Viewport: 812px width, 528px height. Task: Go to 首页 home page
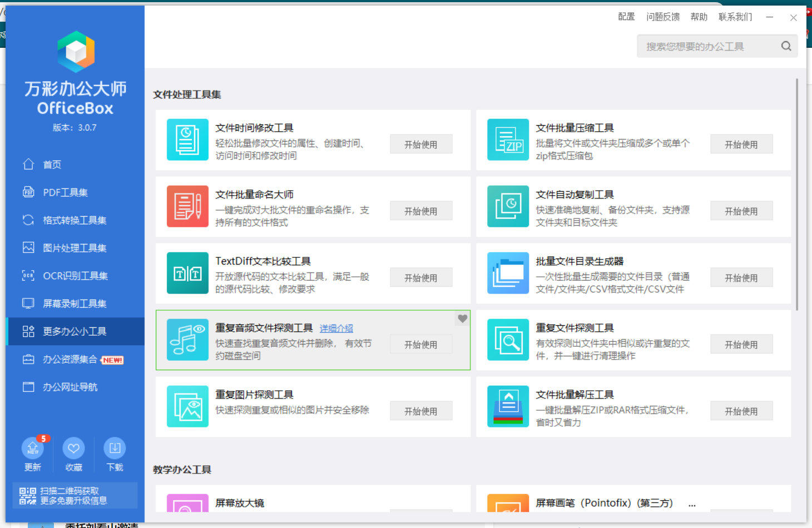(75, 165)
